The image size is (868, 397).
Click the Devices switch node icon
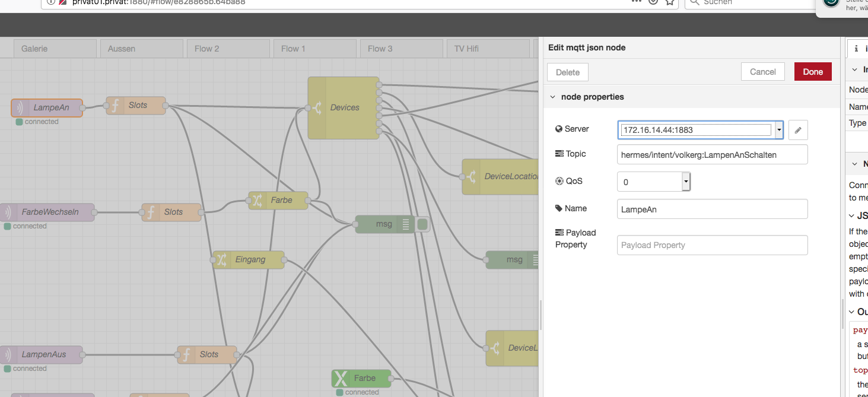click(x=317, y=108)
